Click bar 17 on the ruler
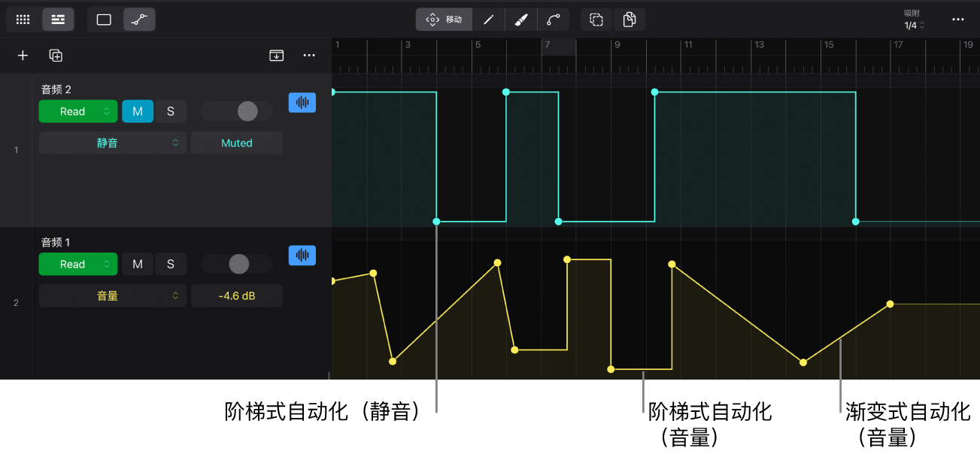This screenshot has width=980, height=454. coord(898,45)
